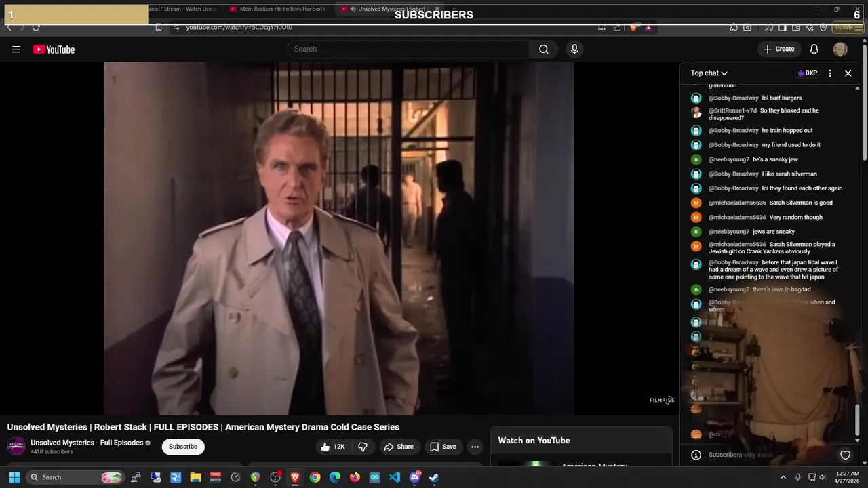This screenshot has width=868, height=488.
Task: Open Visual Studio Code from taskbar
Action: (x=395, y=477)
